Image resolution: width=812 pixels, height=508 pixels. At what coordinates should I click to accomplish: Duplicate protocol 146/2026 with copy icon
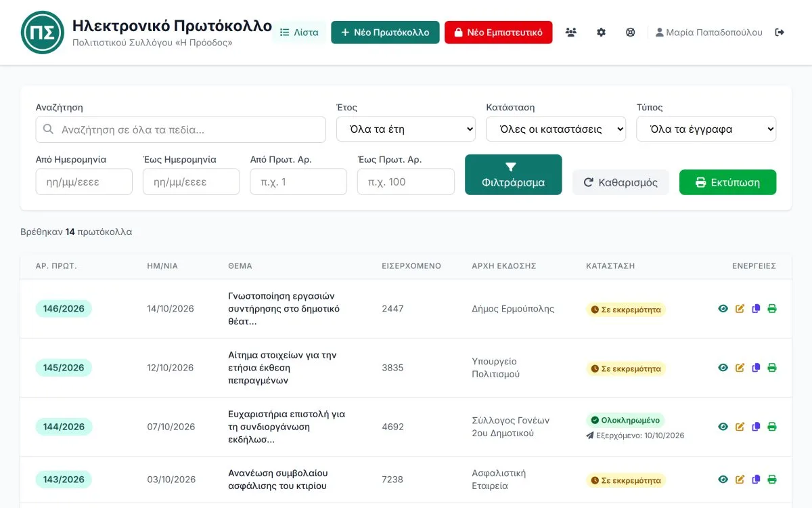(x=756, y=309)
